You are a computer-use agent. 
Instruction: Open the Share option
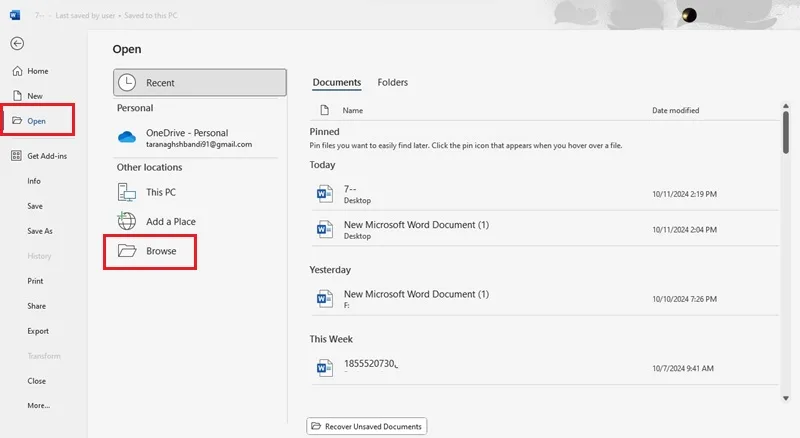(x=36, y=306)
